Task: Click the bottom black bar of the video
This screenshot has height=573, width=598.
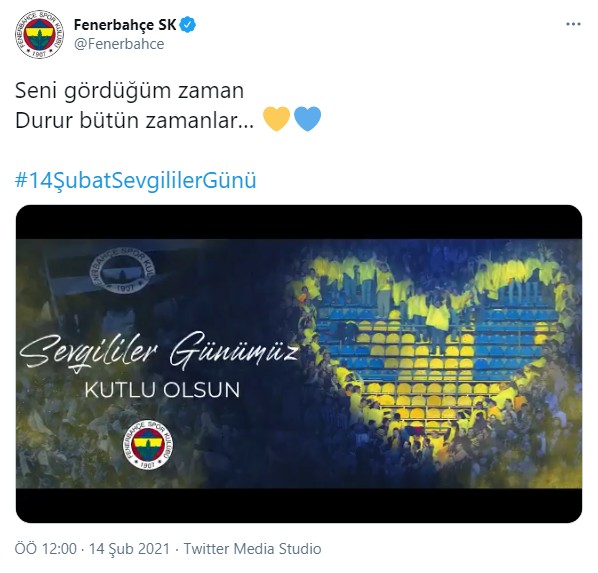Action: click(x=299, y=505)
